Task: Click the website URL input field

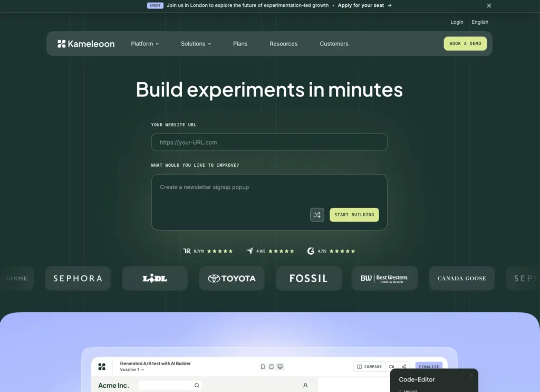Action: pos(269,142)
